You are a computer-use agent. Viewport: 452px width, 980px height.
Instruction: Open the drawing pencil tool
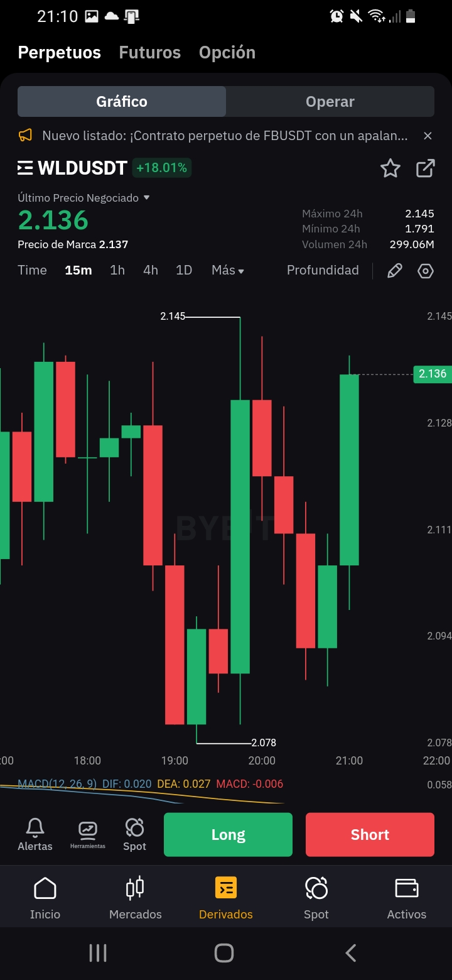394,271
